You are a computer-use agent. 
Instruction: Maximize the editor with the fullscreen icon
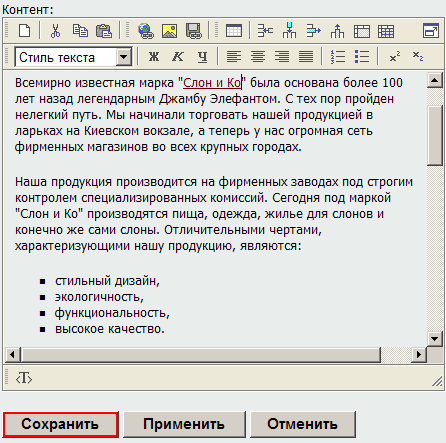point(431,31)
